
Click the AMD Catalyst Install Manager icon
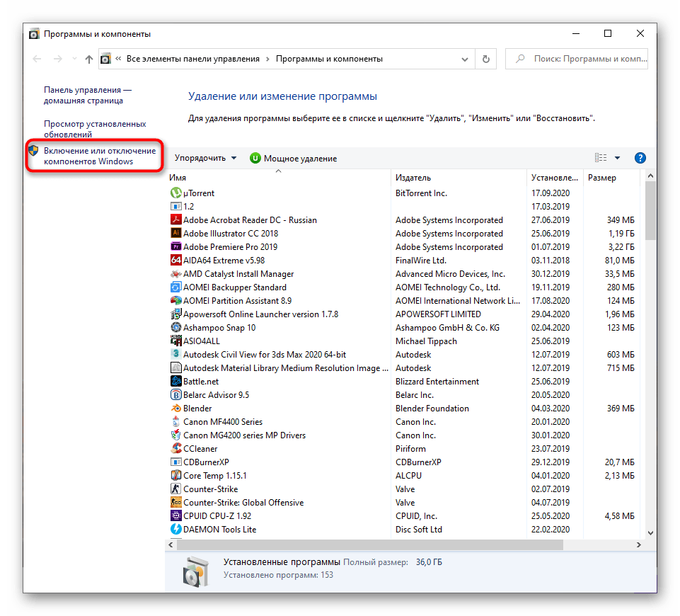click(x=175, y=273)
